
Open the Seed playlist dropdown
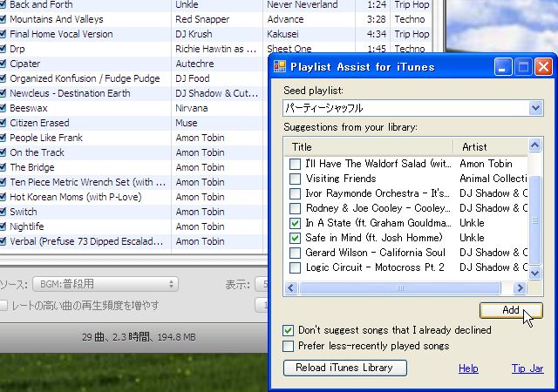pyautogui.click(x=535, y=108)
